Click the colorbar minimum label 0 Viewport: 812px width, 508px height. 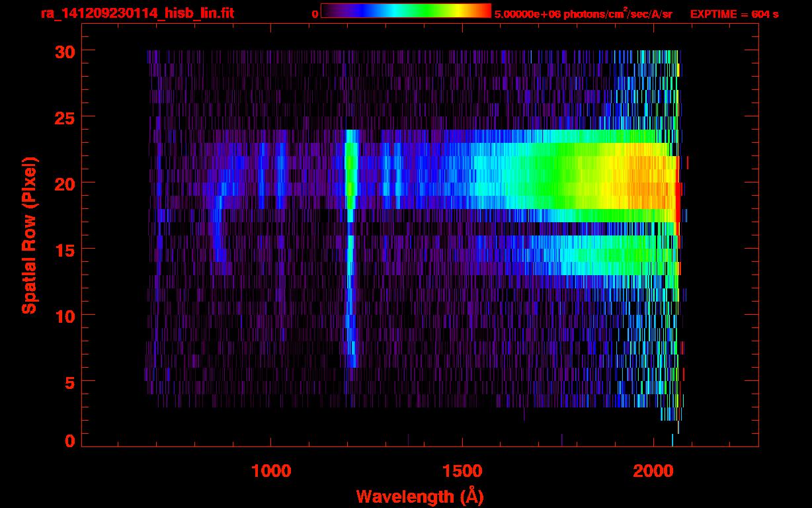click(x=315, y=15)
